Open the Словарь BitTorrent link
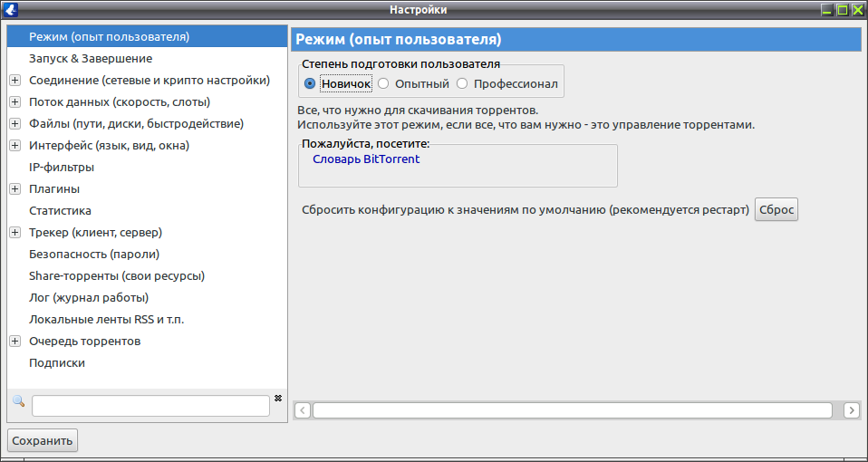The width and height of the screenshot is (868, 462). tap(366, 159)
